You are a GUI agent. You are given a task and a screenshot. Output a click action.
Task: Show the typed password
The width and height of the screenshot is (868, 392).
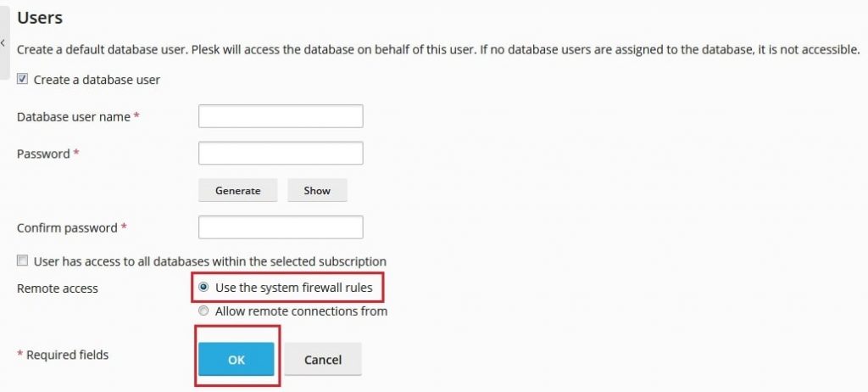coord(317,190)
